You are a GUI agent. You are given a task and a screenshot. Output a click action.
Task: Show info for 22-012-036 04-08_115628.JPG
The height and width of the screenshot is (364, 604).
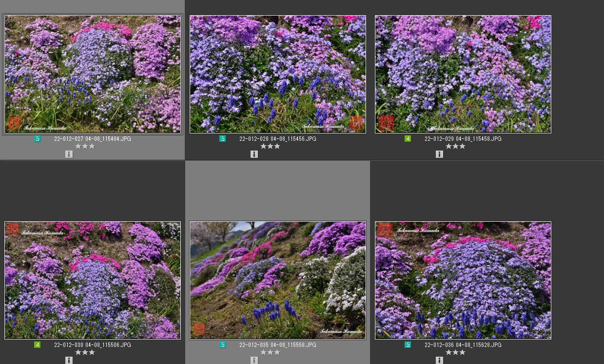pyautogui.click(x=439, y=361)
